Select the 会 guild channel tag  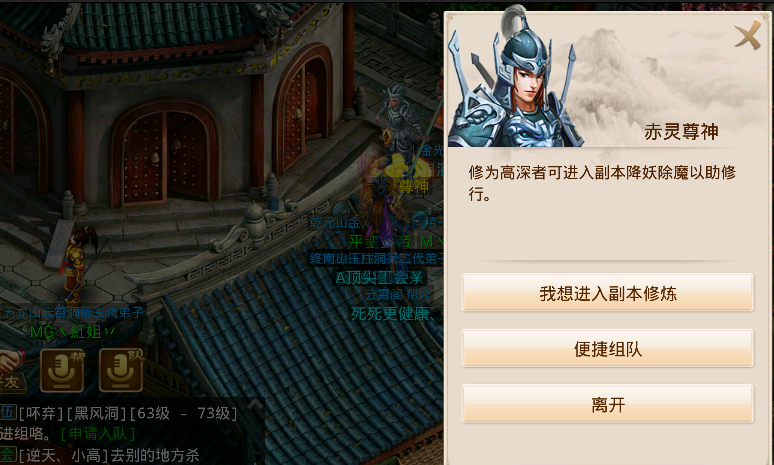(x=8, y=455)
